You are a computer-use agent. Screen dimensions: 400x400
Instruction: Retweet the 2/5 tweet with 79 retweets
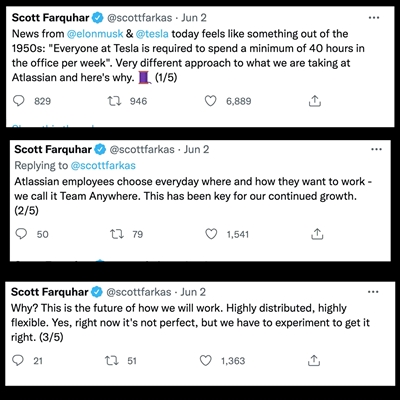[x=117, y=234]
